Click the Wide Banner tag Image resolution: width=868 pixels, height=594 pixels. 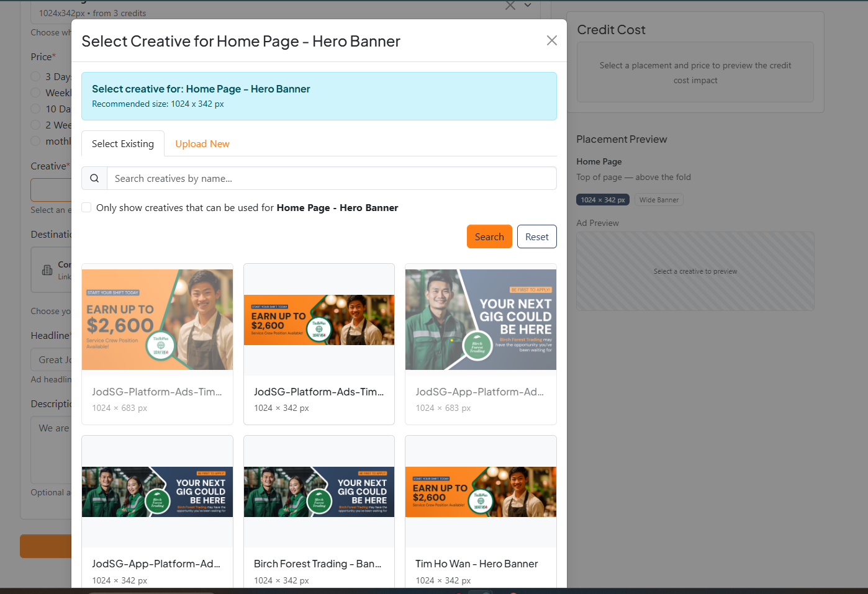click(x=659, y=200)
